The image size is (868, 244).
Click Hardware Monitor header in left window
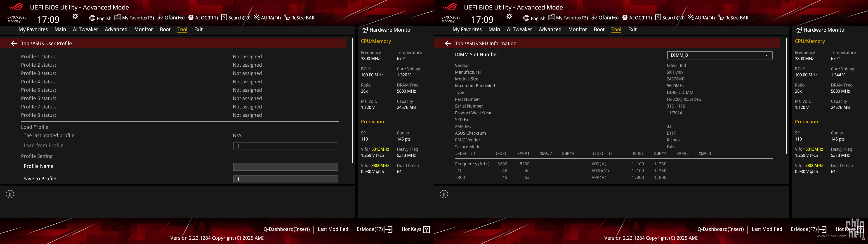click(x=387, y=30)
